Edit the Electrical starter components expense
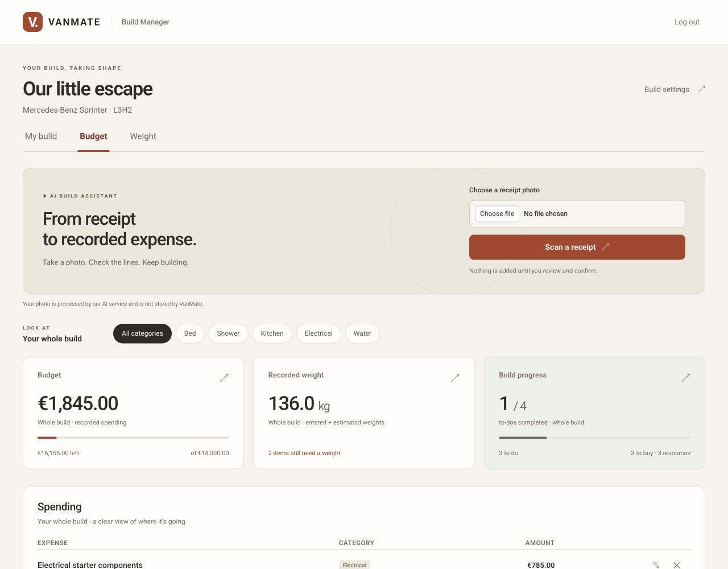This screenshot has height=569, width=728. [656, 565]
